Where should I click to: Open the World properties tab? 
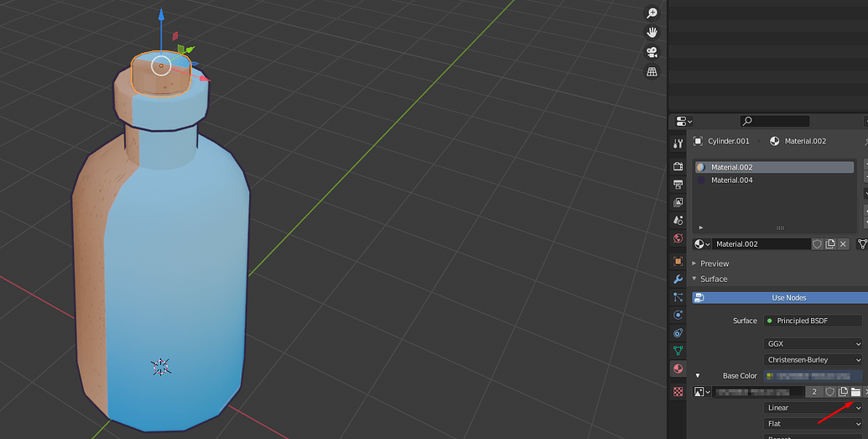tap(678, 238)
